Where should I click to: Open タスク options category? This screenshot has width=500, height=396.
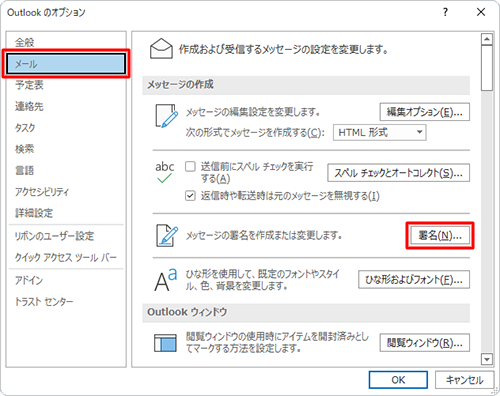click(66, 128)
